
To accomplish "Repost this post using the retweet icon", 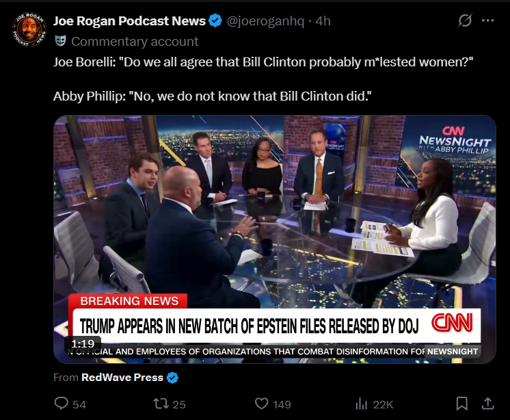I will 161,404.
